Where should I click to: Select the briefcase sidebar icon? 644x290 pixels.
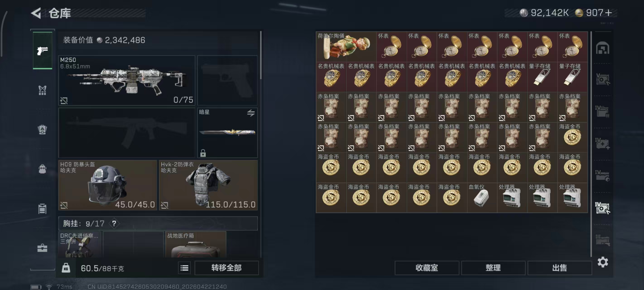42,248
